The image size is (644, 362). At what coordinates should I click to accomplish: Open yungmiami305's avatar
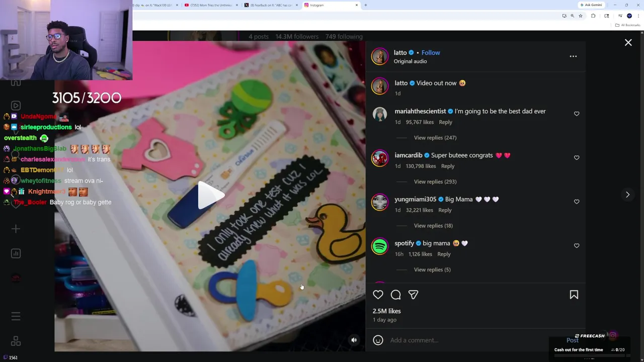click(380, 202)
